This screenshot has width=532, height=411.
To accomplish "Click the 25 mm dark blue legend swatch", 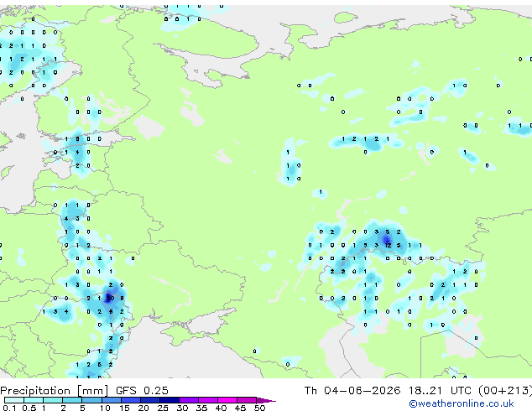I will click(x=170, y=400).
